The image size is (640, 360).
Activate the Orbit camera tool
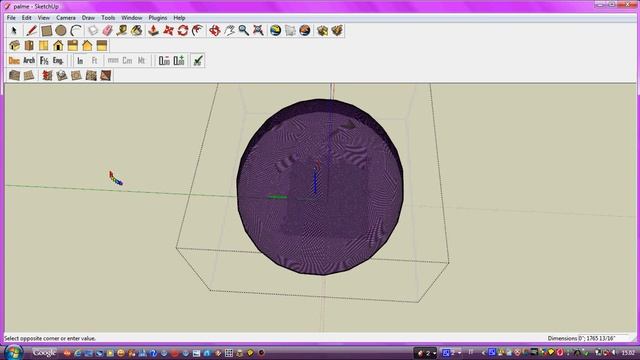pos(215,31)
